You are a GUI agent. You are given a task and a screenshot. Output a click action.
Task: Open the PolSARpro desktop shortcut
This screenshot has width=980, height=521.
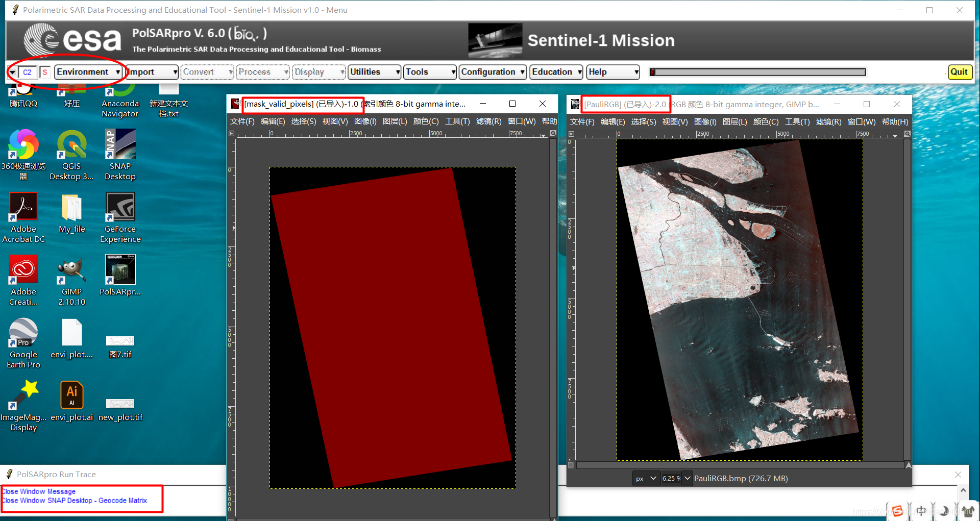(x=120, y=276)
